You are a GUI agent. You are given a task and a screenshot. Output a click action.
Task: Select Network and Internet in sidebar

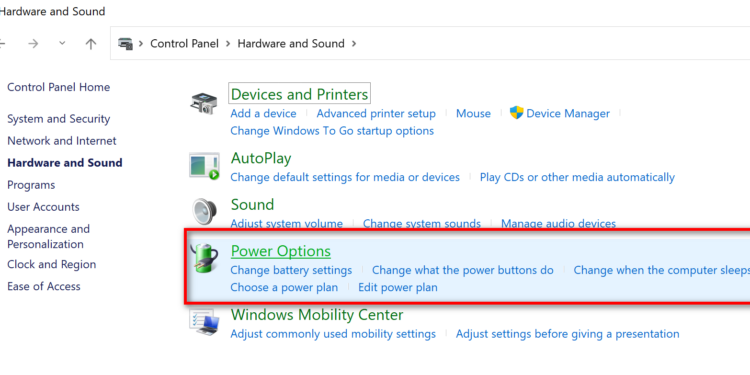[62, 141]
